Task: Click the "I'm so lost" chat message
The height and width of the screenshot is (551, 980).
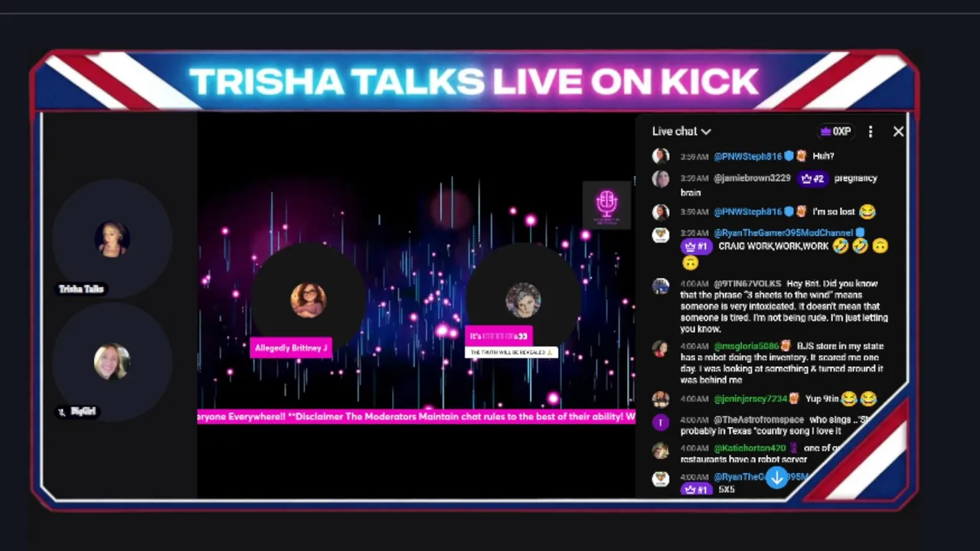Action: 844,212
